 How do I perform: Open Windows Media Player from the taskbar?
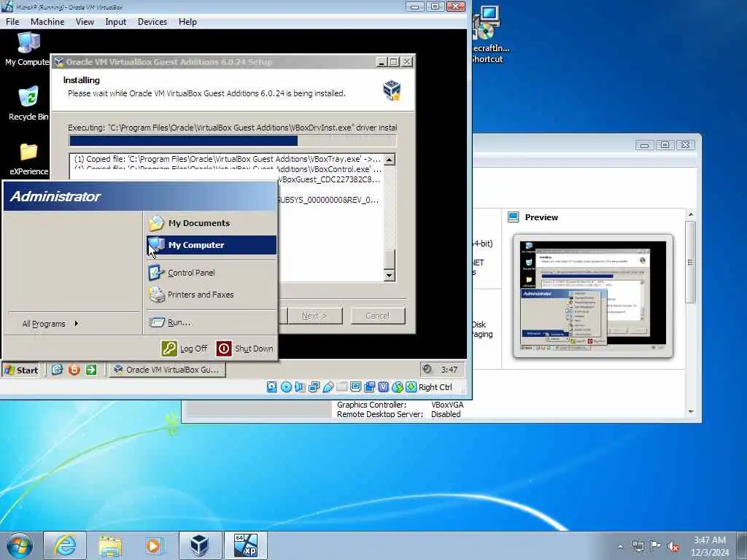point(155,545)
